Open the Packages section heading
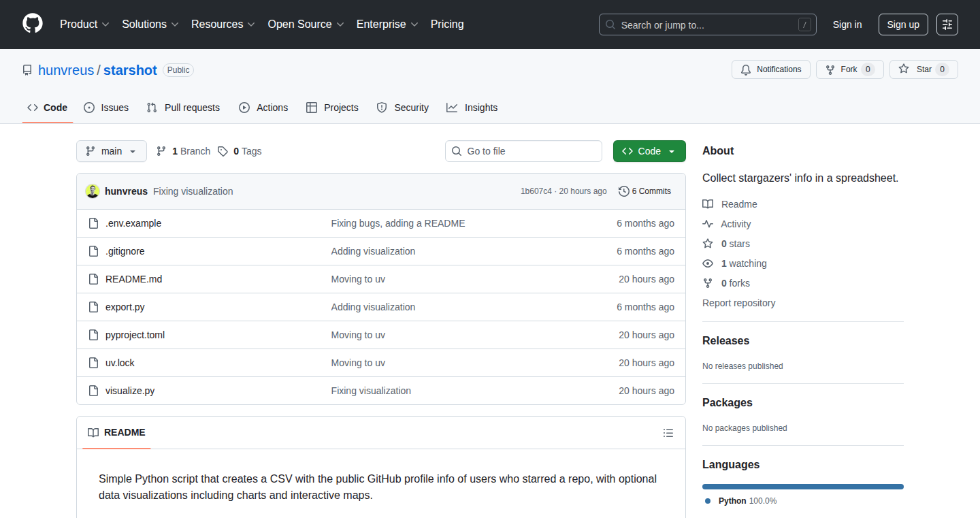Image resolution: width=980 pixels, height=518 pixels. click(x=728, y=402)
